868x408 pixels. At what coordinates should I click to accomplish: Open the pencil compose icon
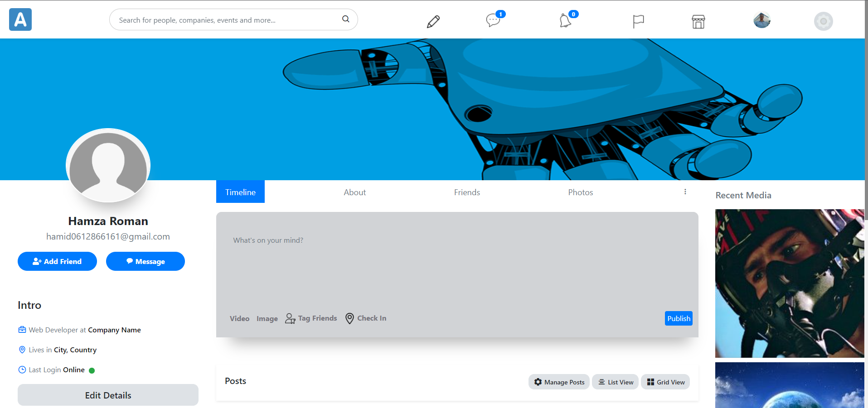point(433,21)
